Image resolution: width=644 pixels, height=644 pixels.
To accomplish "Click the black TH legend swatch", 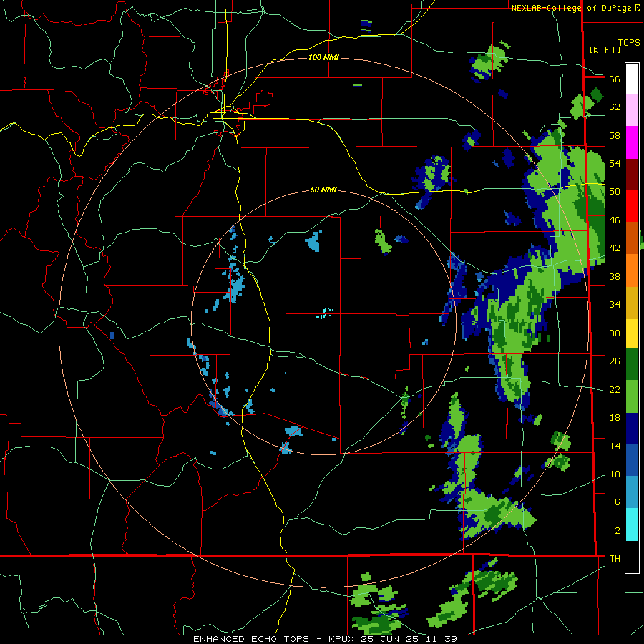I will [x=632, y=557].
